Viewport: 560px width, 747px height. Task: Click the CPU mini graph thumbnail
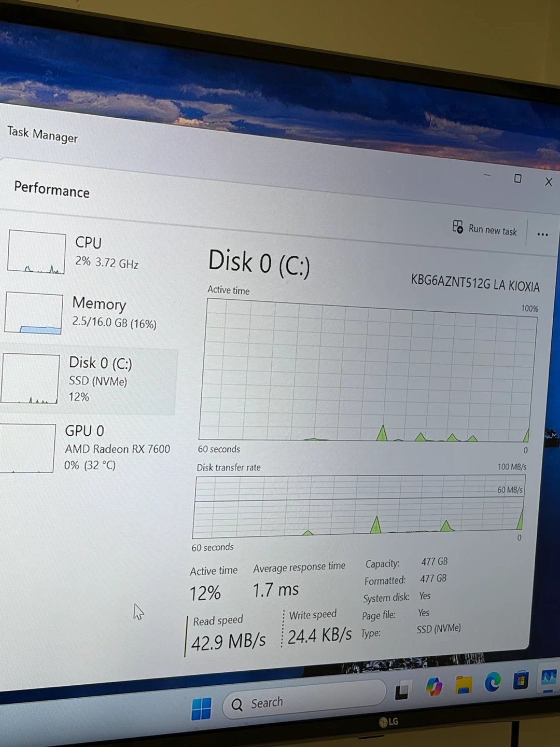point(36,252)
